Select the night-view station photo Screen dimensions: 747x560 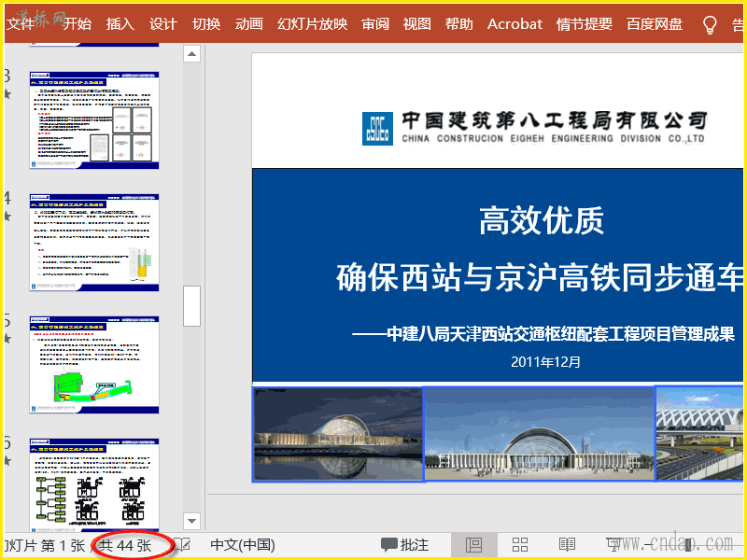338,434
